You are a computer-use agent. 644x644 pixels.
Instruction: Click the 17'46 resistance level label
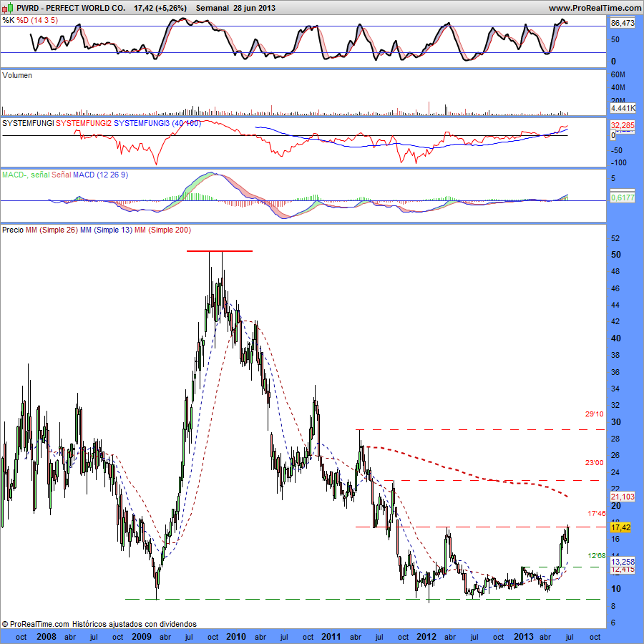click(x=596, y=513)
